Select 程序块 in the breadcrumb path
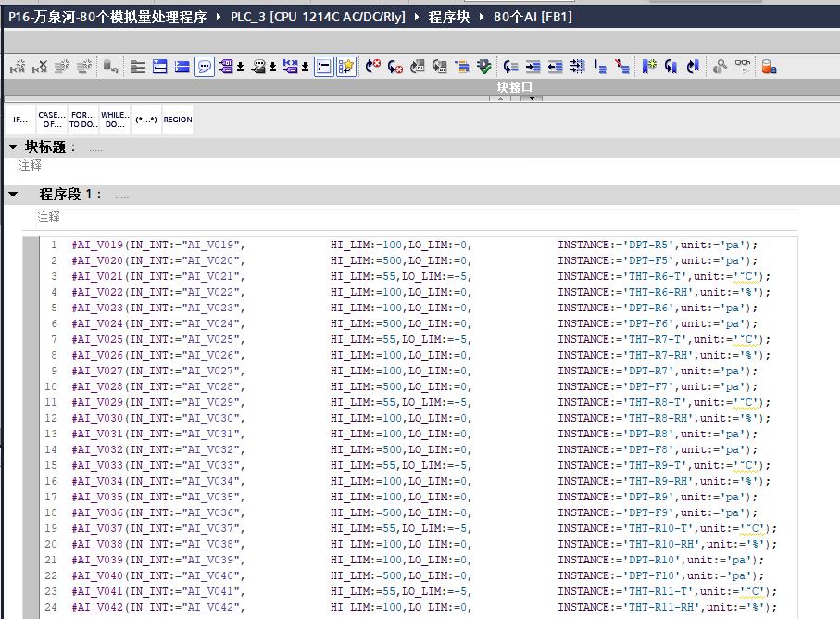Viewport: 840px width, 619px height. [448, 17]
